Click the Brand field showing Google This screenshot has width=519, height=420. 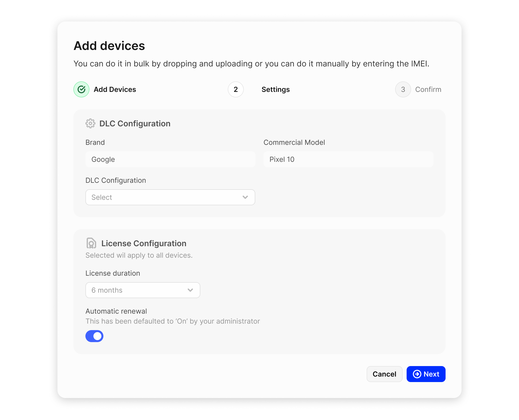[x=170, y=159]
